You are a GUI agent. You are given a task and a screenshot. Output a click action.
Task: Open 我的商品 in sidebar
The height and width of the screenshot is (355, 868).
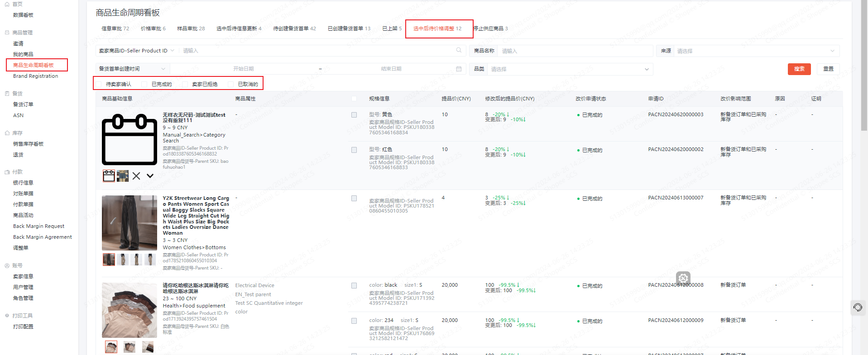(23, 54)
